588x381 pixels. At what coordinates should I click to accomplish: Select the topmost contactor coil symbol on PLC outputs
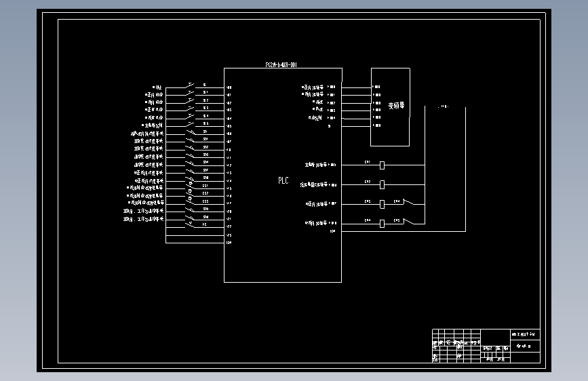382,165
